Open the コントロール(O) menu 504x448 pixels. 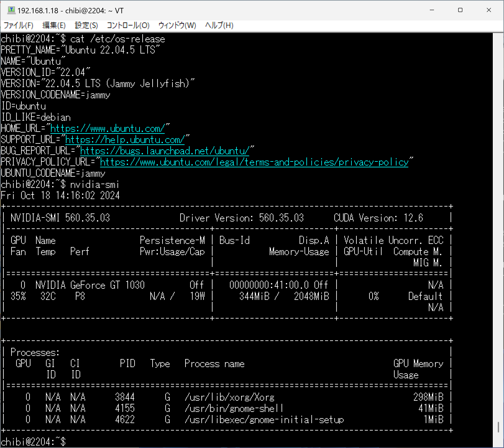pos(128,26)
